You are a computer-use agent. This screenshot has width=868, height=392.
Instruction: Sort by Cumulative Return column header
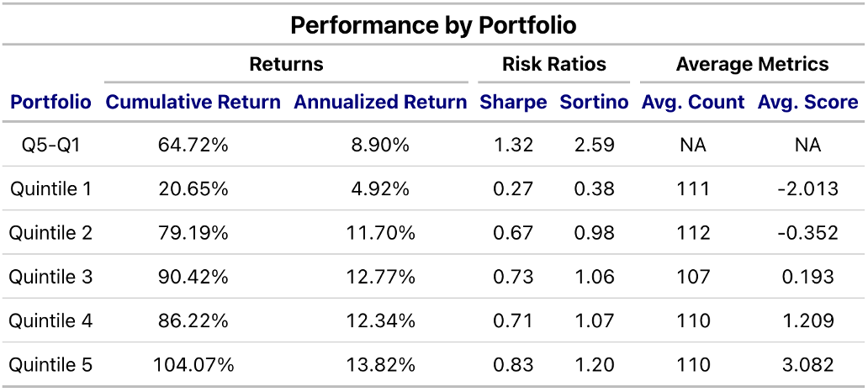coord(193,103)
